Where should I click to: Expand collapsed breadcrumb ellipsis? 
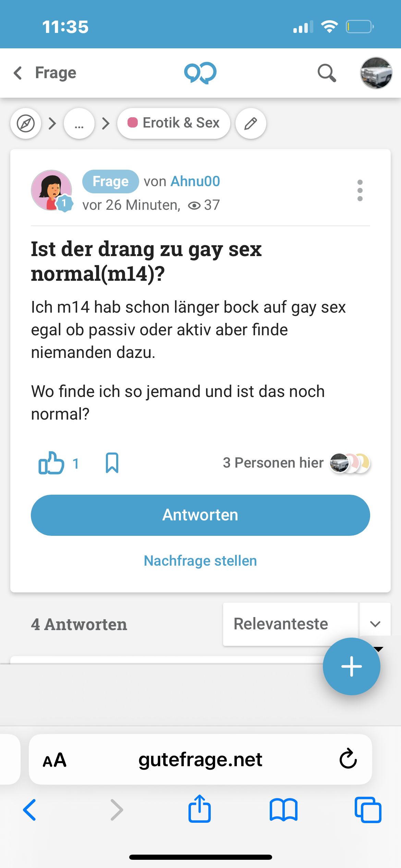[x=79, y=123]
